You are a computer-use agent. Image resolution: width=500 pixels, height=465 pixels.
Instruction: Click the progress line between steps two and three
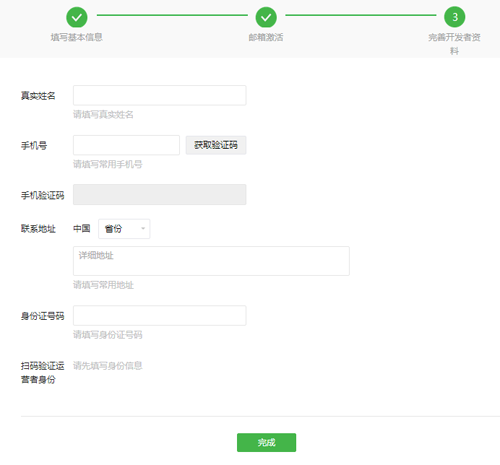[x=361, y=15]
